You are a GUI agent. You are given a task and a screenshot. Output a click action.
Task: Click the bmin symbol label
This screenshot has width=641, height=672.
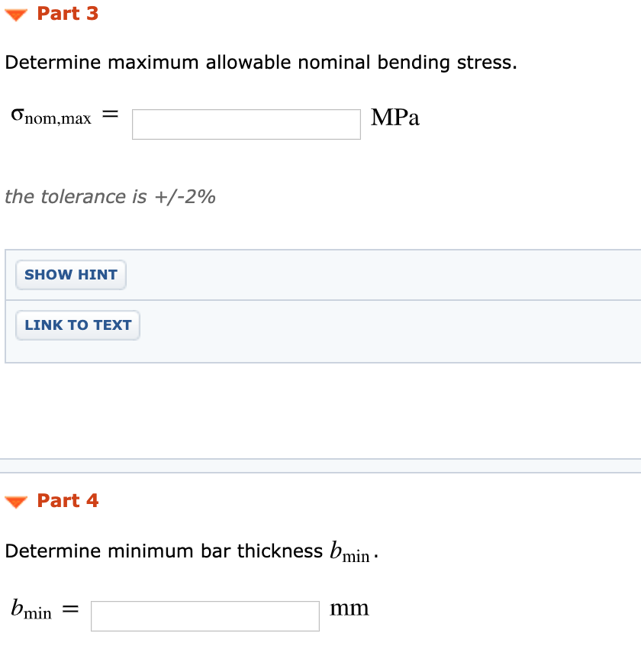[32, 609]
